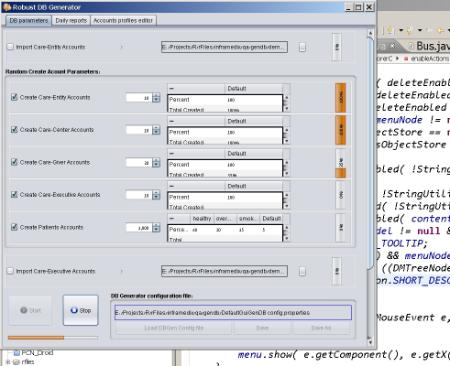Click scroll-up arrow of the main panel

[370, 33]
